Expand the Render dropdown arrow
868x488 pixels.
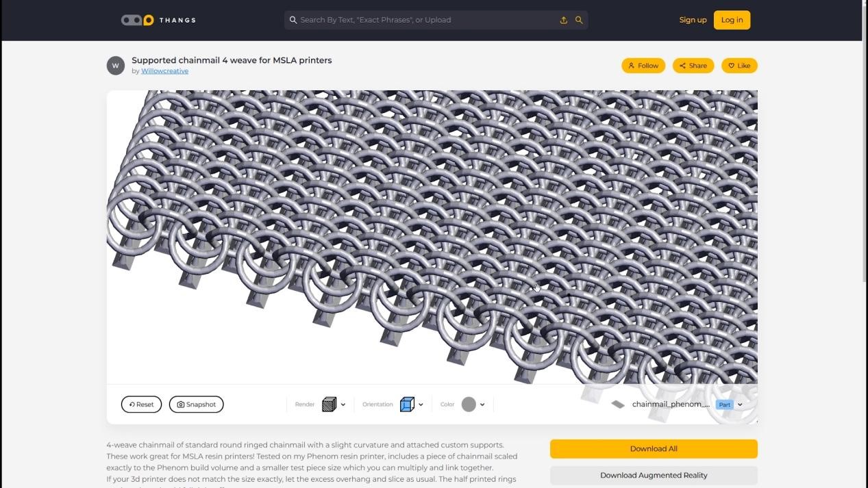click(343, 404)
